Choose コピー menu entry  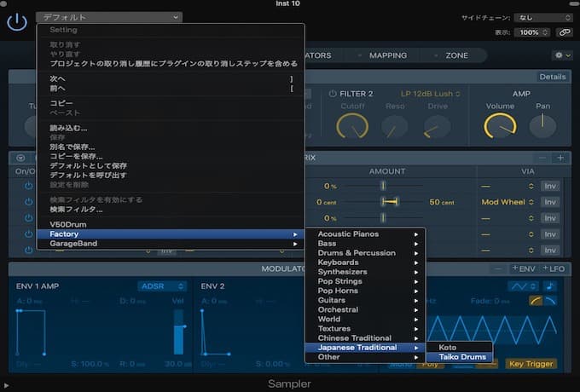tap(171, 103)
